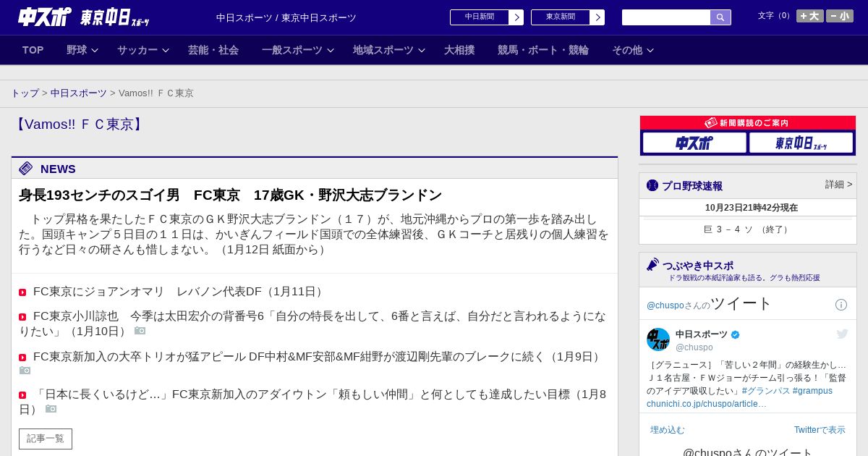
Task: Click the verified badge beside 中日スポーツ
Action: 736,334
